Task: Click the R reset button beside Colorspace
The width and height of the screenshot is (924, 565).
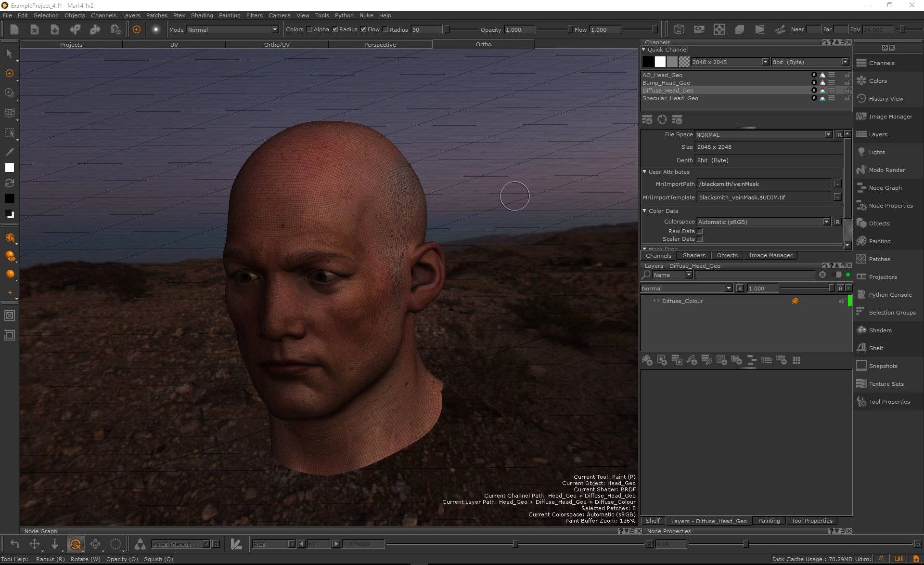Action: pos(837,222)
